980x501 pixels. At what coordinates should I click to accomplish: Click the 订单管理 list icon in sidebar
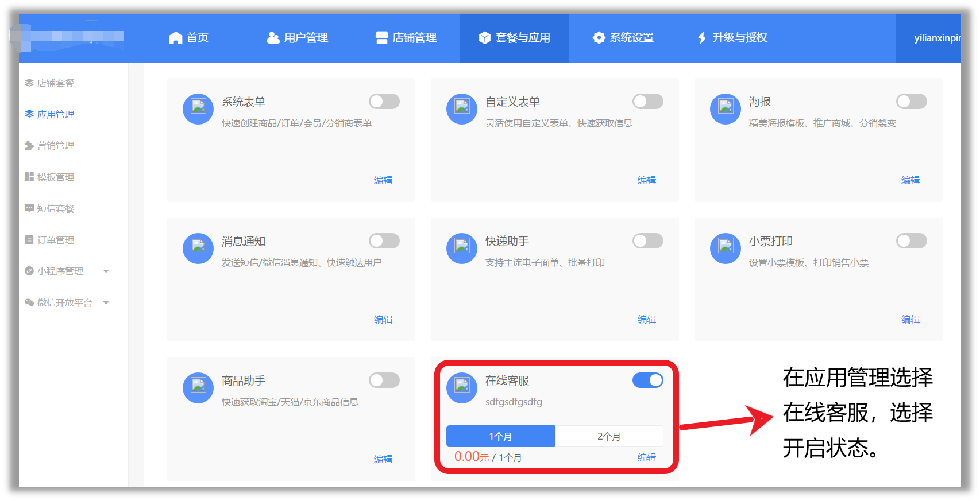click(29, 240)
